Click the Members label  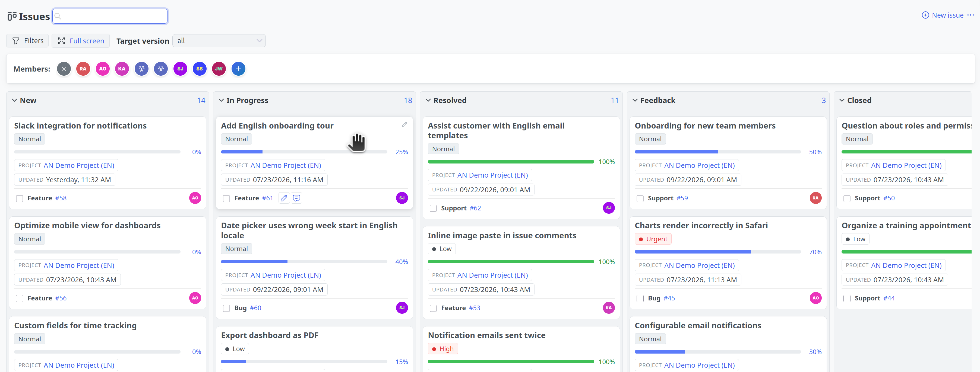[32, 69]
